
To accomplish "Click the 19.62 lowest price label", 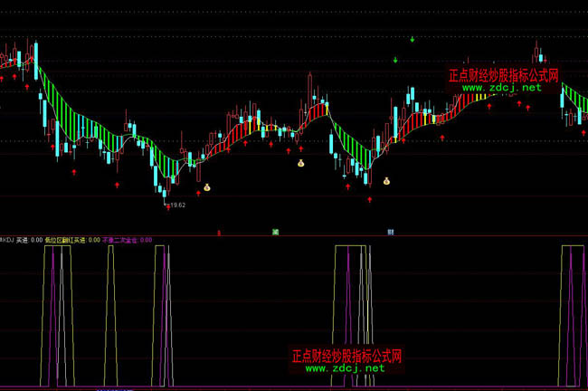I will (x=175, y=205).
